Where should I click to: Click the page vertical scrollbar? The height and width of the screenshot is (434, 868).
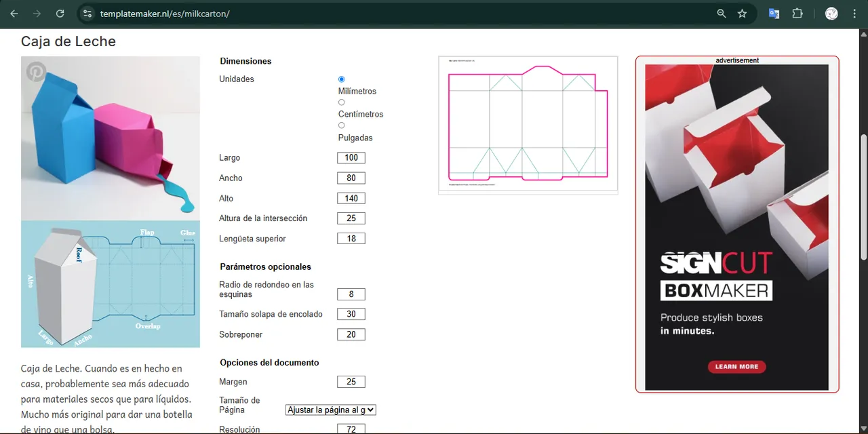(x=863, y=197)
